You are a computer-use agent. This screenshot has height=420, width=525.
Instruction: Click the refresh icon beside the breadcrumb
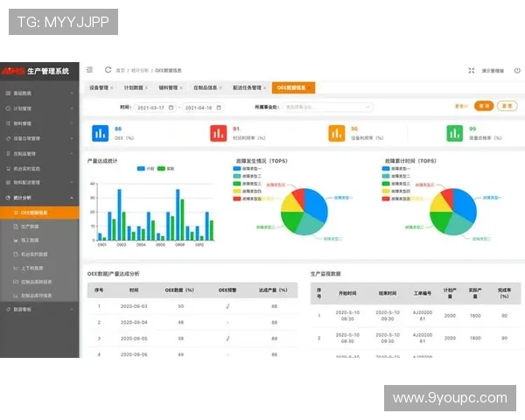pyautogui.click(x=108, y=69)
